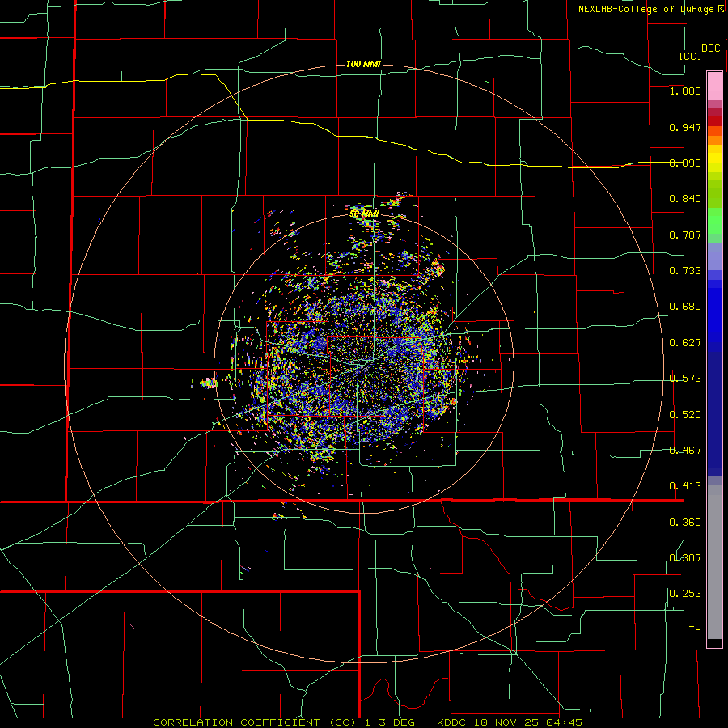Click the TH threshold label on scale
This screenshot has height=728, width=728.
[695, 630]
